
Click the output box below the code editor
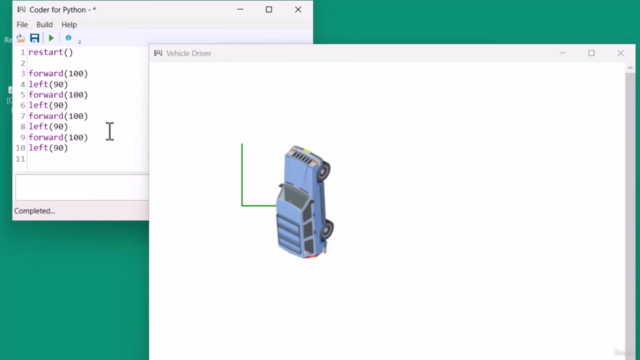coord(82,187)
